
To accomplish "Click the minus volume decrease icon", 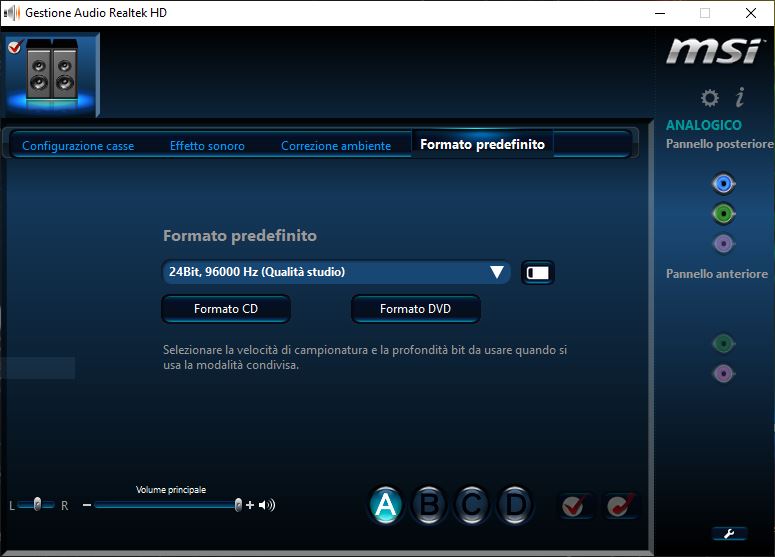I will [87, 505].
